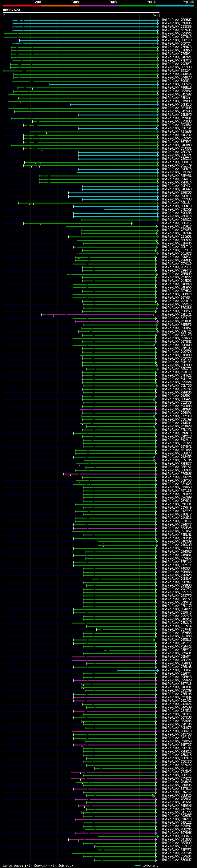Click the purple alignment bar for UniRef100_C9K1X1
Viewport: 197px width, 868px height.
pos(98,315)
